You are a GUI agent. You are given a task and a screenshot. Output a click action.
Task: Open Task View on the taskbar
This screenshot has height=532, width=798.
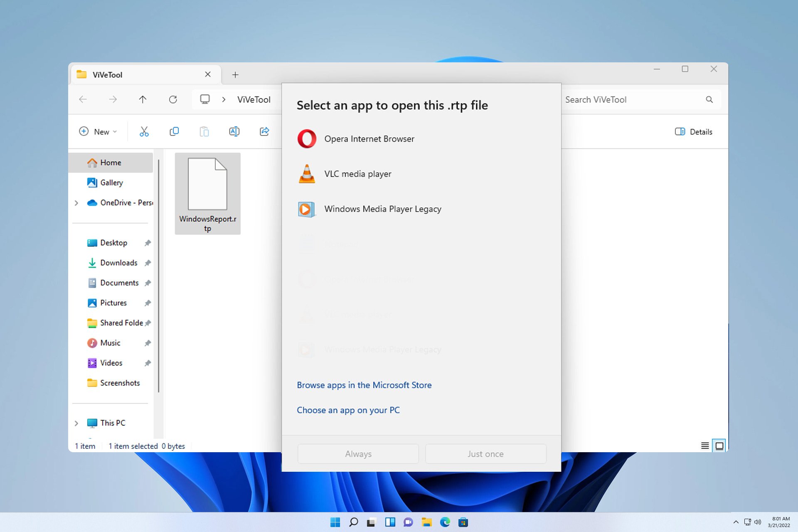pyautogui.click(x=372, y=522)
